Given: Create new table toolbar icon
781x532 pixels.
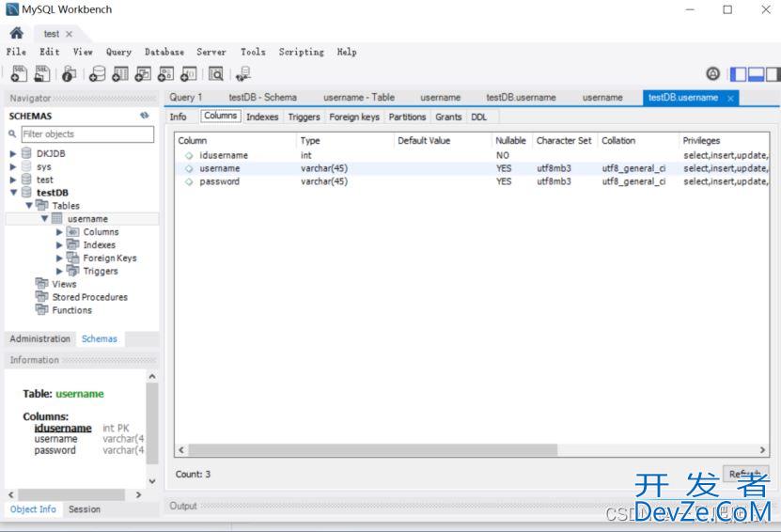Looking at the screenshot, I should pos(120,73).
